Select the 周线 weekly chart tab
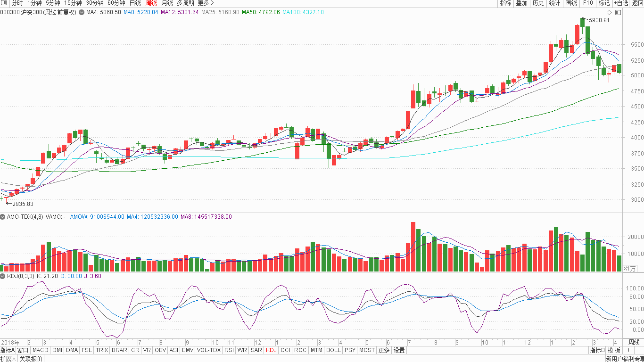 pos(151,3)
